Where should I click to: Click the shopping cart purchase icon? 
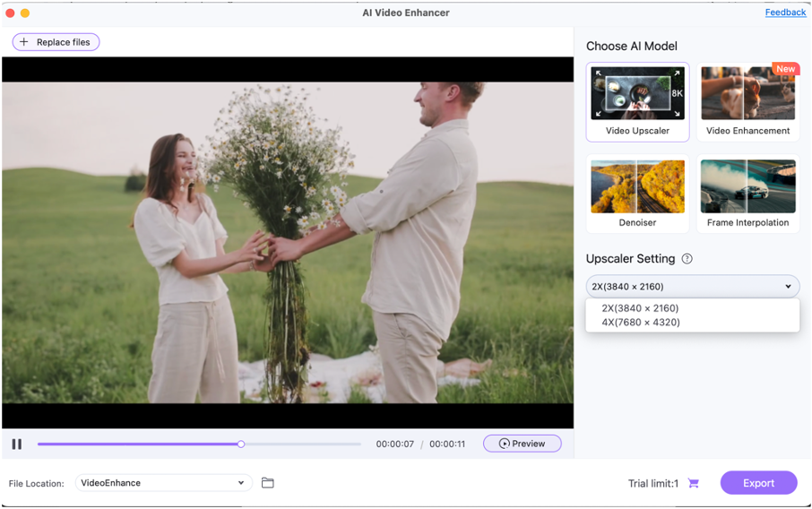coord(693,483)
